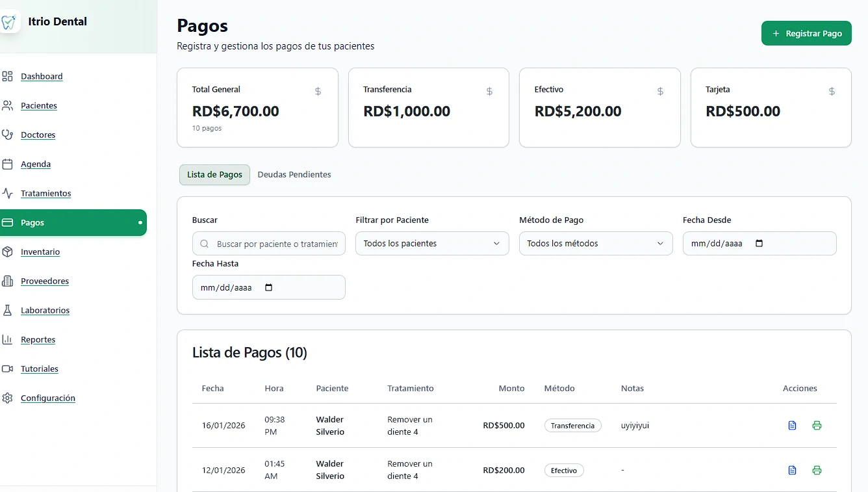
Task: Expand the Método de Pago selector
Action: [595, 243]
